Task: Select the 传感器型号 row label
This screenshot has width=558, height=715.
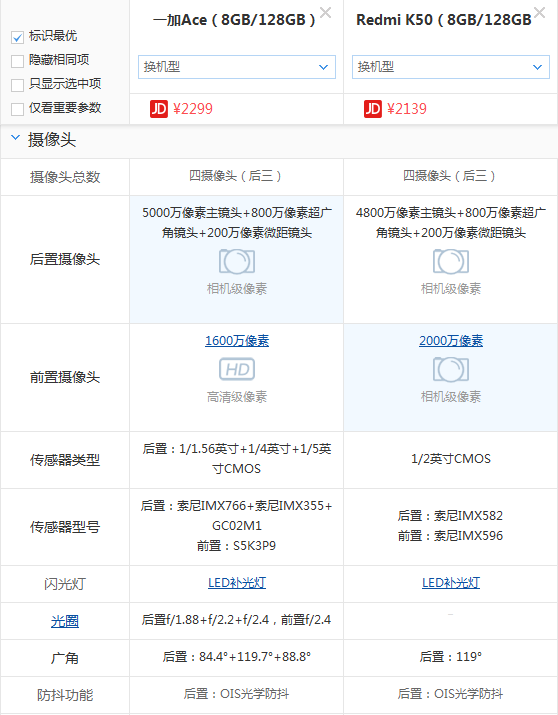Action: [x=65, y=527]
